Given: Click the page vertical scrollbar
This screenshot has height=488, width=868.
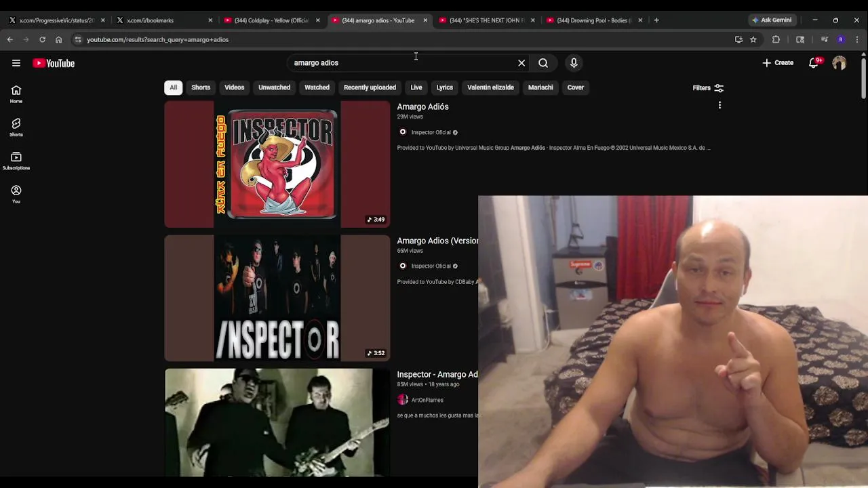Looking at the screenshot, I should pos(863,80).
